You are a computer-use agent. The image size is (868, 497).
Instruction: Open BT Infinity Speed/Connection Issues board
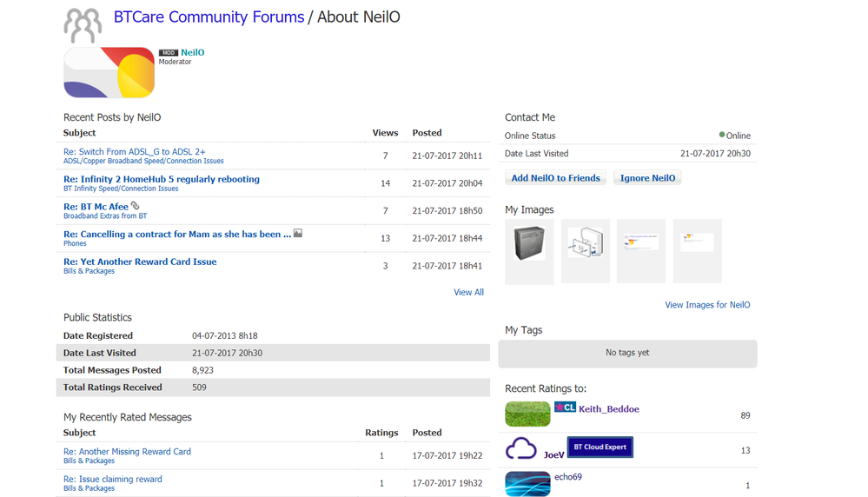pyautogui.click(x=121, y=189)
